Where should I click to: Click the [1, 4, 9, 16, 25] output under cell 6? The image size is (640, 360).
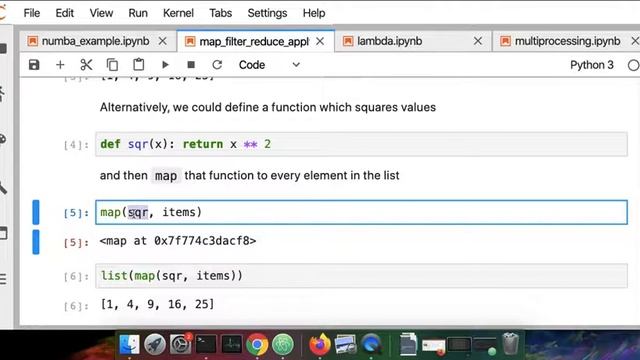click(157, 304)
